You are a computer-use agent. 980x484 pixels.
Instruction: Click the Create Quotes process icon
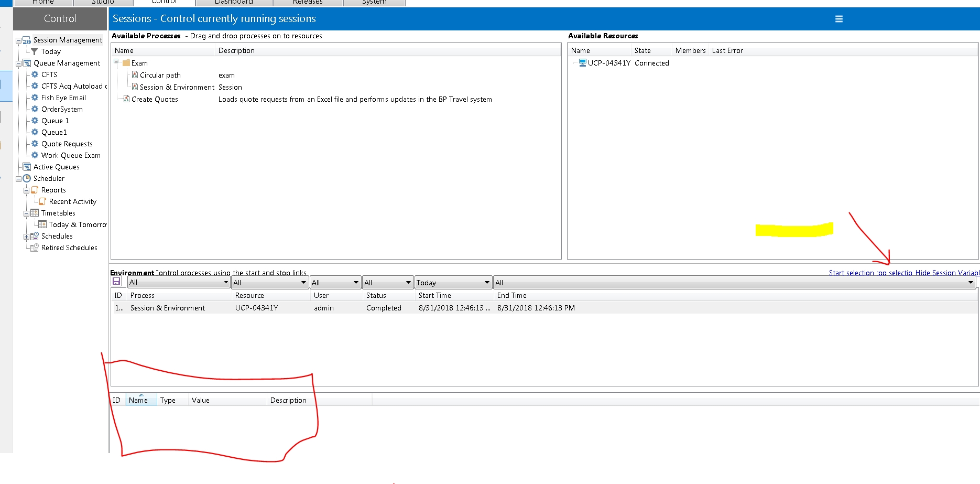point(126,99)
